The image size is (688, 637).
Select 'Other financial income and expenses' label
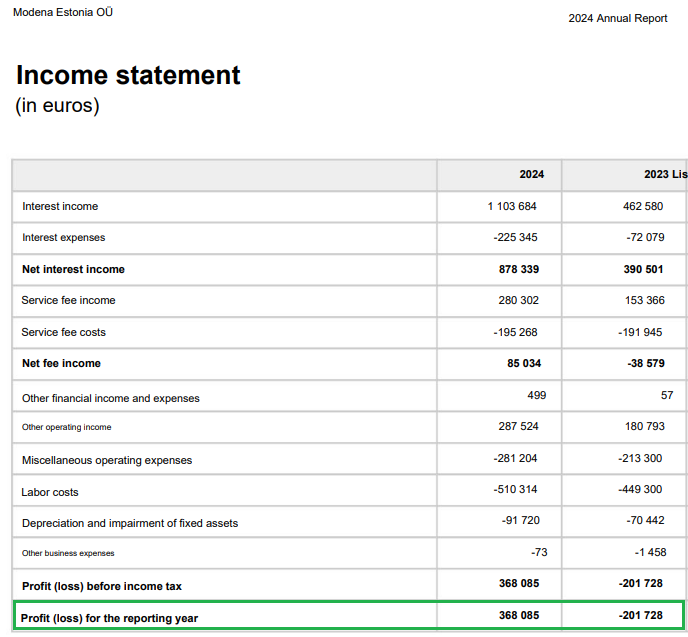click(x=110, y=398)
